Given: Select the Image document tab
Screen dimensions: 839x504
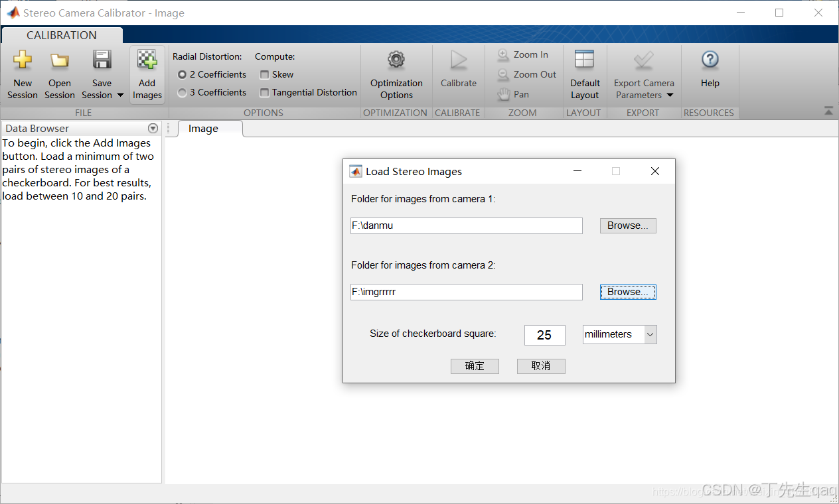Looking at the screenshot, I should [203, 129].
